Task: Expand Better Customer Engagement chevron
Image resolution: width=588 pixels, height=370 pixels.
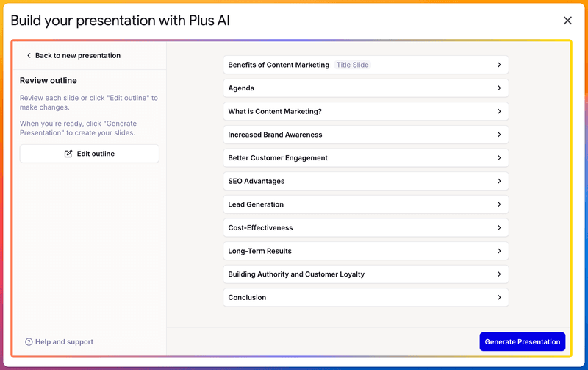Action: click(x=499, y=158)
